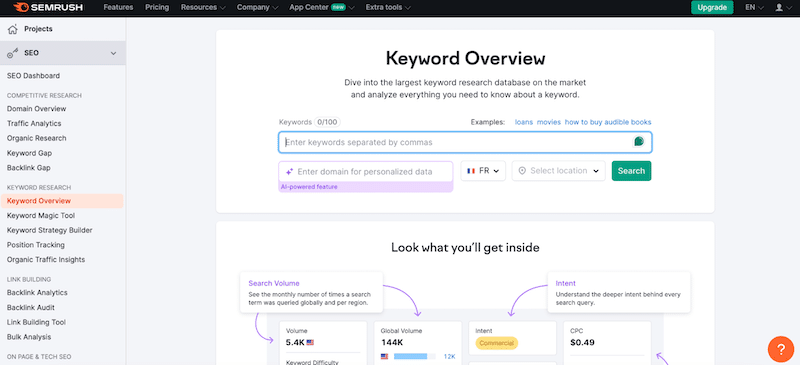
Task: Use the 'movies' example keyword
Action: [548, 122]
